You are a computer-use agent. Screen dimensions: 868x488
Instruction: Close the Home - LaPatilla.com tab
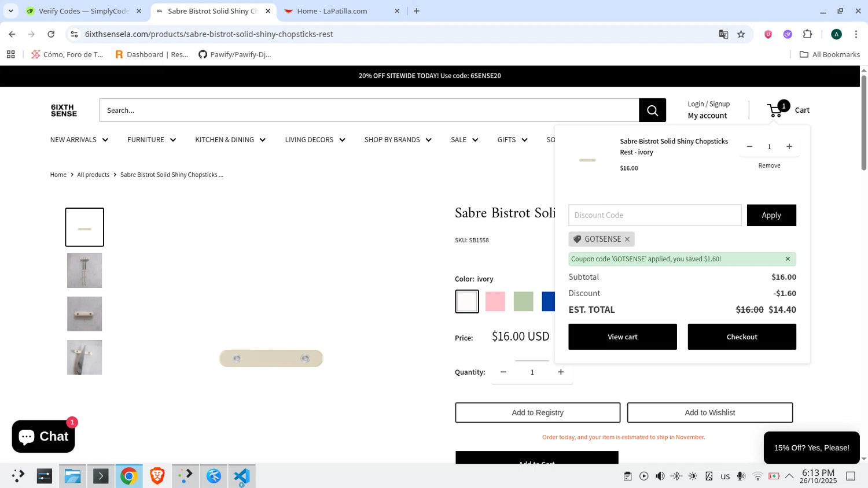click(397, 11)
